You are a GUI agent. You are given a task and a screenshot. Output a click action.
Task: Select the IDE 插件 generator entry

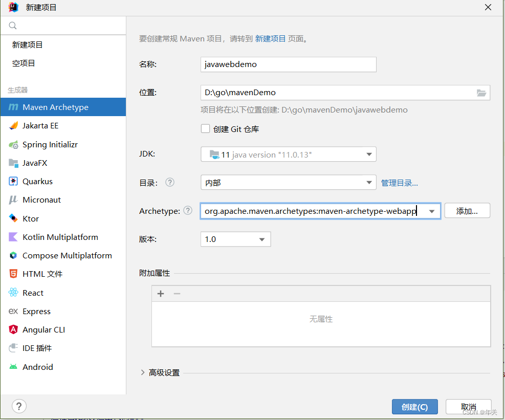63,348
